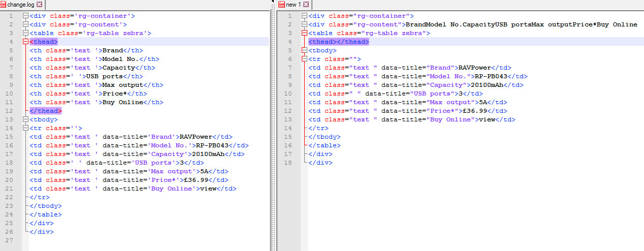This screenshot has height=251, width=644.
Task: Click the RP-PB043 td line in new 1
Action: click(x=418, y=76)
